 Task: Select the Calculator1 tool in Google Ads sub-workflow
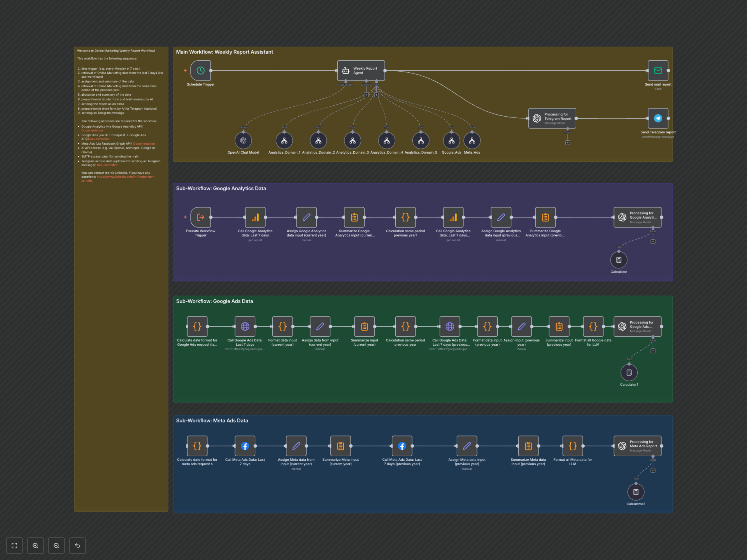pyautogui.click(x=629, y=373)
